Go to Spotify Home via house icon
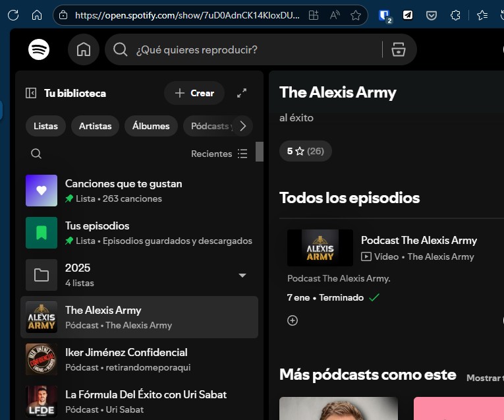504x420 pixels. 84,49
